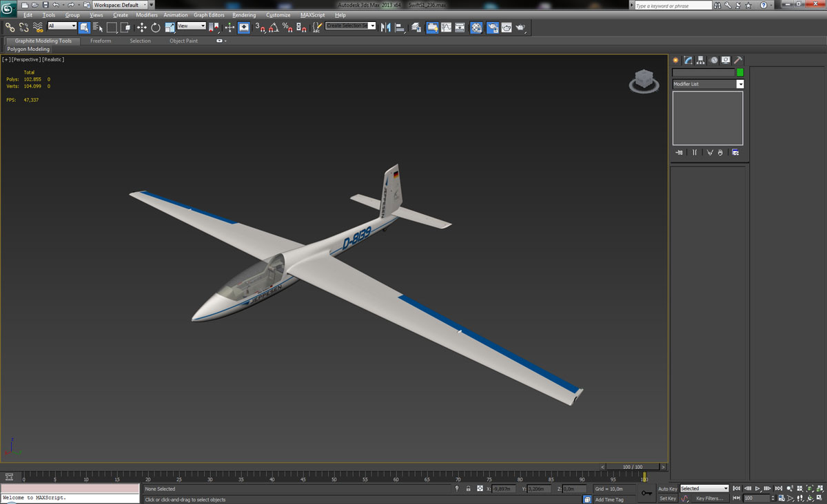Toggle the 3D Snaps button
The image size is (827, 504).
260,28
